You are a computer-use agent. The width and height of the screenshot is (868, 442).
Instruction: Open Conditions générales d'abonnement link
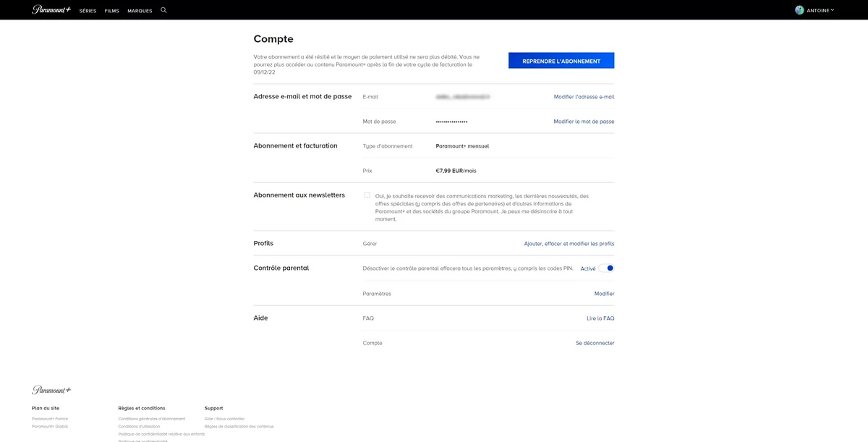pos(151,418)
